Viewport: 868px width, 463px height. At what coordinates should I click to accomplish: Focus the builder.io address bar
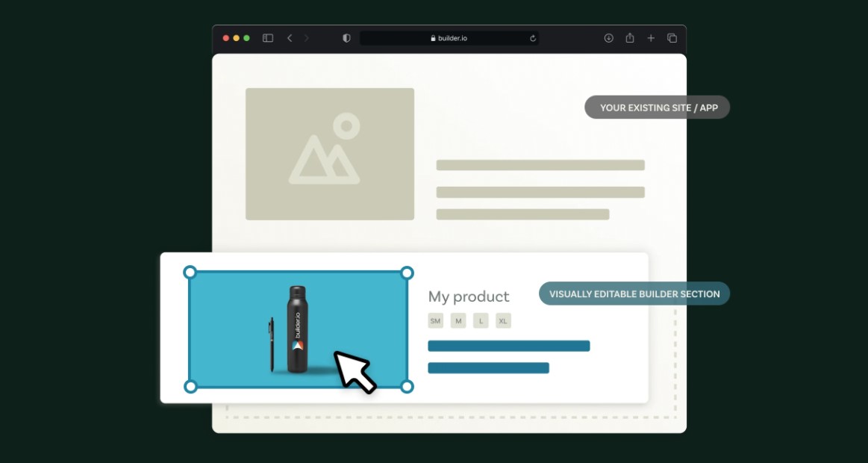pyautogui.click(x=449, y=38)
